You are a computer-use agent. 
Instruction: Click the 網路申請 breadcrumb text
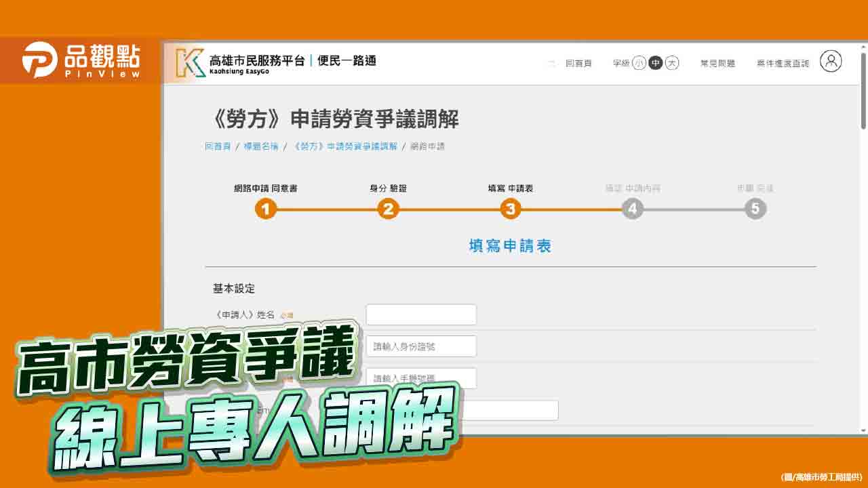pos(427,146)
